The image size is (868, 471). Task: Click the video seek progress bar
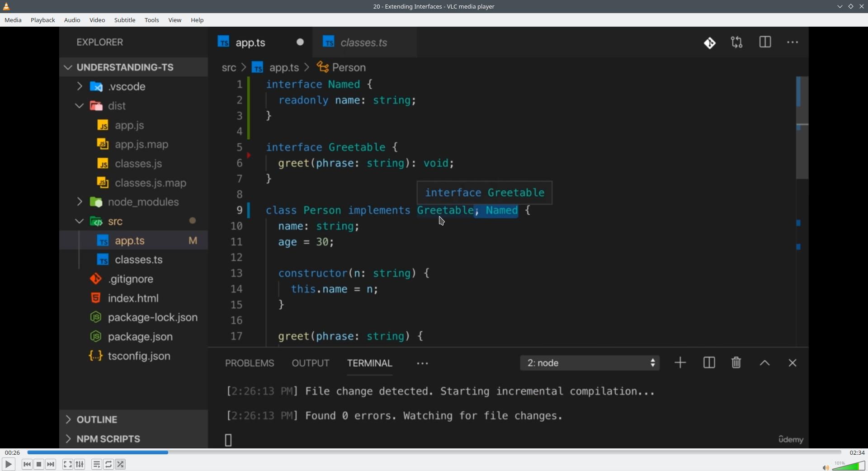pos(434,452)
